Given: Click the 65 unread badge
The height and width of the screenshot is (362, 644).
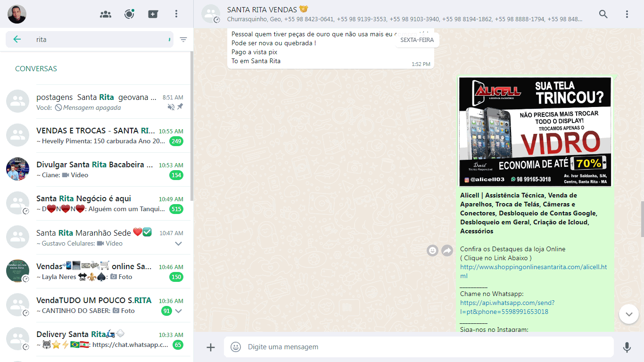Looking at the screenshot, I should pyautogui.click(x=178, y=345).
